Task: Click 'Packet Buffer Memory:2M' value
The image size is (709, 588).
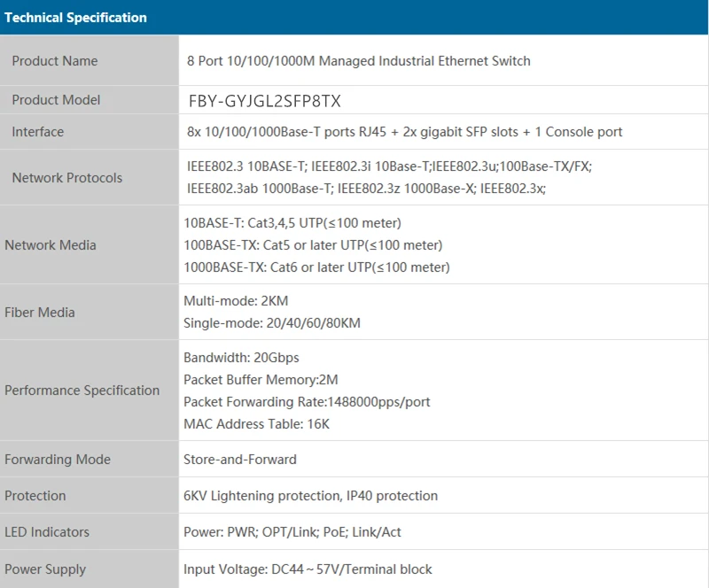Action: [261, 380]
